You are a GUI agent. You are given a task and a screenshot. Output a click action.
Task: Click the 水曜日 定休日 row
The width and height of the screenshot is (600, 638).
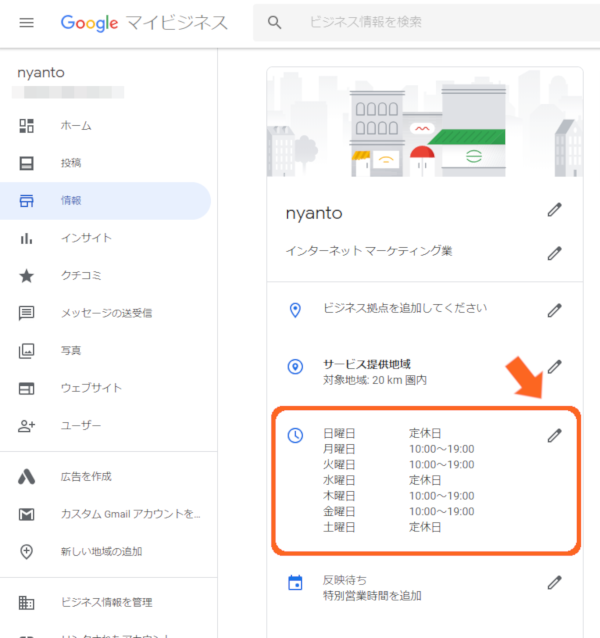tap(382, 481)
